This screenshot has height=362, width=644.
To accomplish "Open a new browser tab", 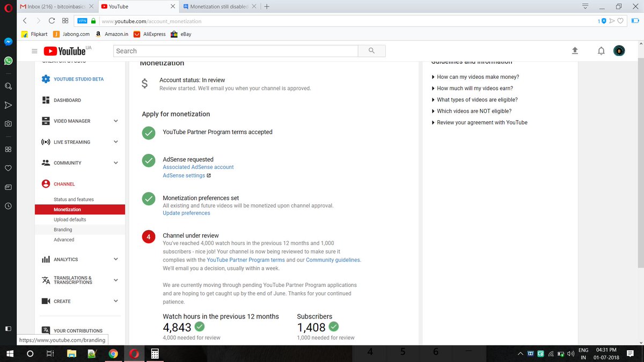I will [267, 6].
